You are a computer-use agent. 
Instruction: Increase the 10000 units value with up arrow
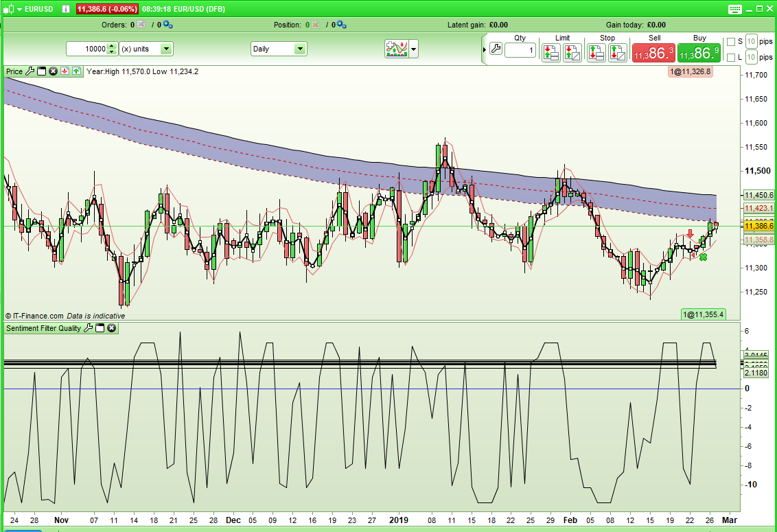tap(112, 45)
